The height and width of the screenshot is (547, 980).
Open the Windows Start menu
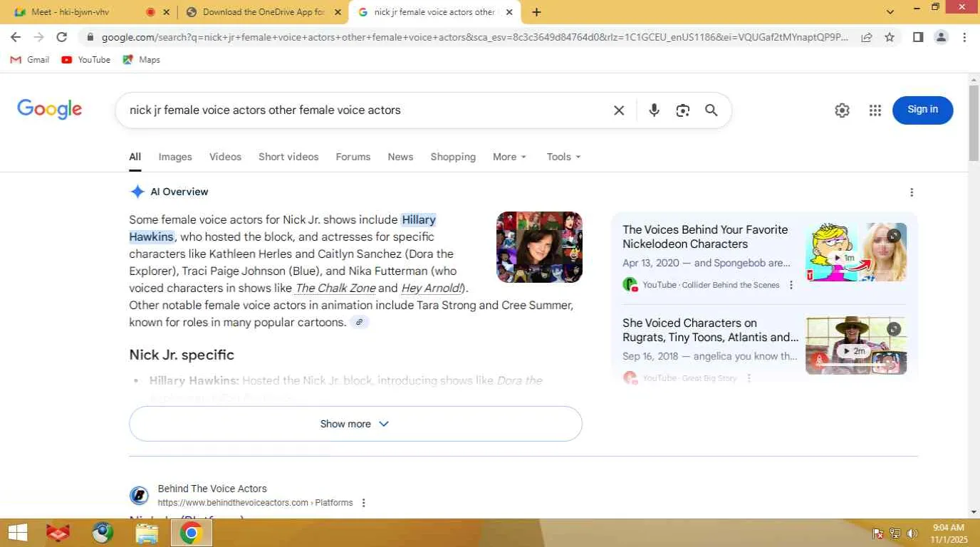point(17,533)
